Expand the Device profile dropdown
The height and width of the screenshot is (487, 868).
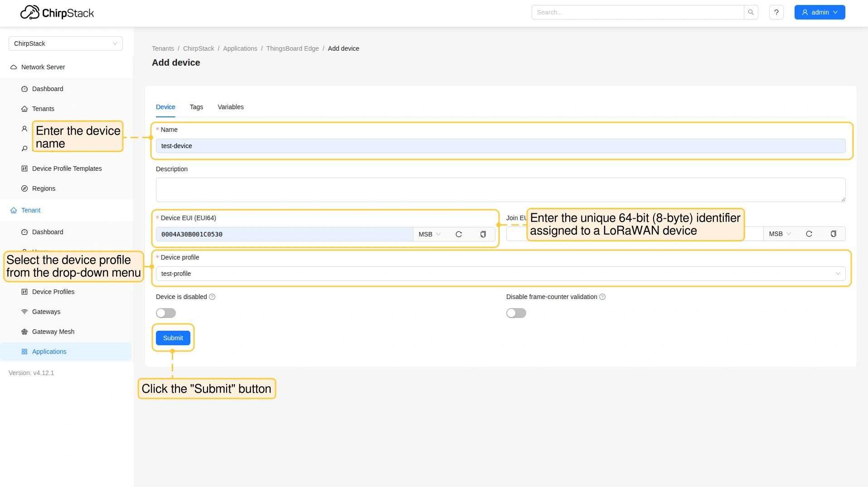click(500, 274)
